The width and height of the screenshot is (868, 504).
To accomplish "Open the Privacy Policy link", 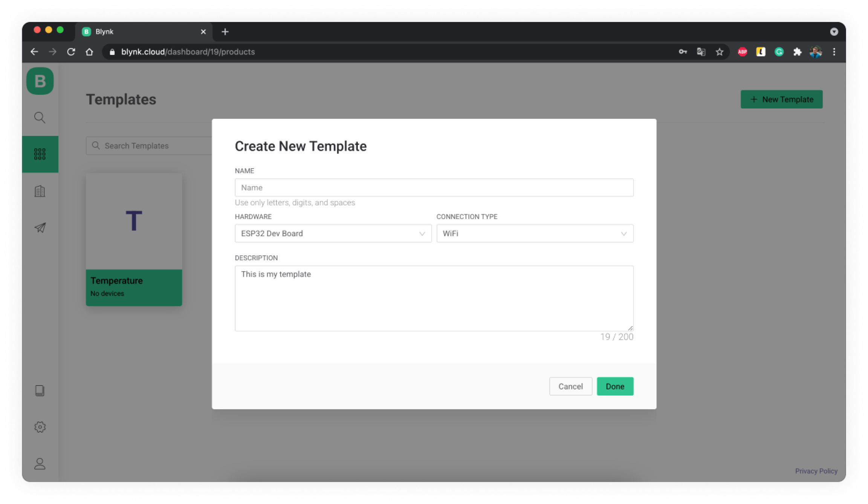I will pos(816,471).
